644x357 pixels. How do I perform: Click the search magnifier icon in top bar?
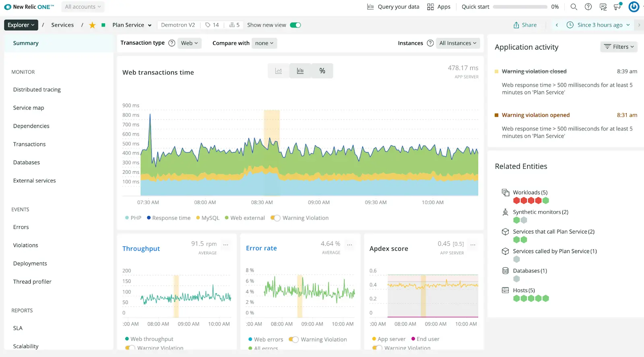(x=574, y=7)
